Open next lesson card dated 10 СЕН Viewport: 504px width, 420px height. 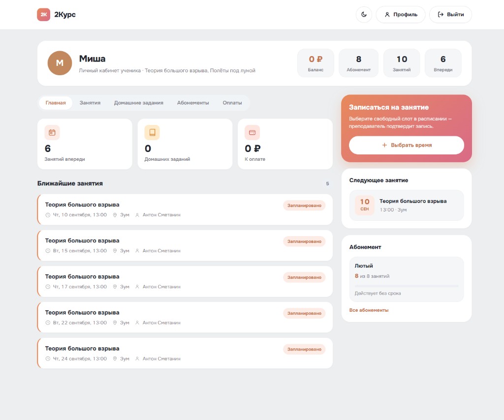[406, 205]
